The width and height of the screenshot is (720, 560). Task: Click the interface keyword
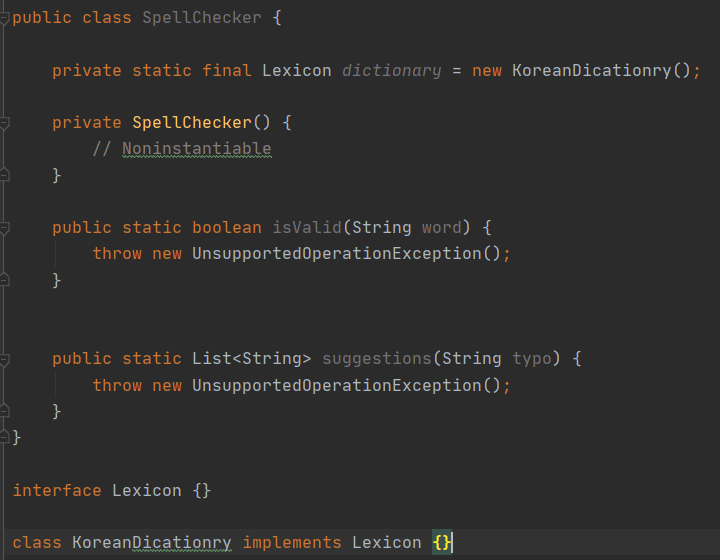(57, 490)
